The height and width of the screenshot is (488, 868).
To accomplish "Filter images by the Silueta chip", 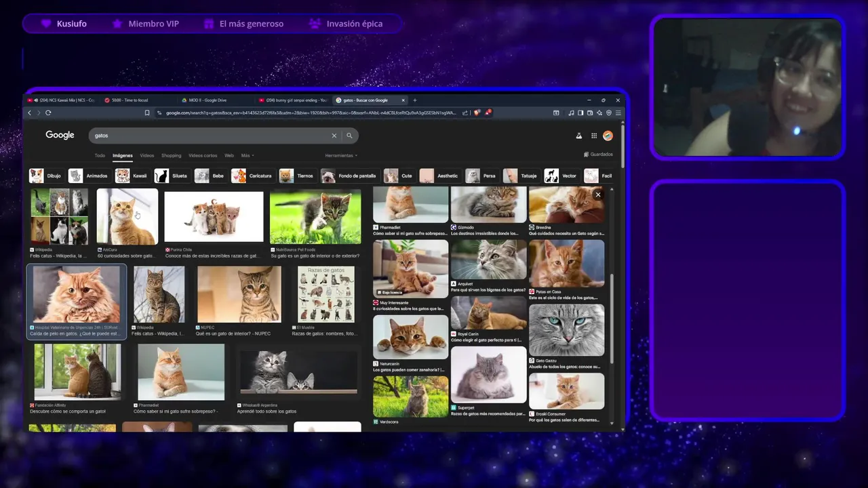I will (x=172, y=176).
